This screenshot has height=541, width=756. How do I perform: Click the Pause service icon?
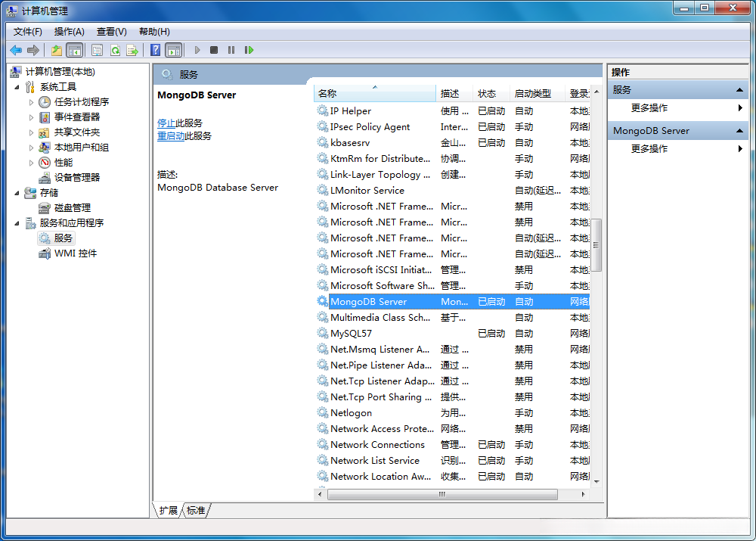(x=231, y=50)
